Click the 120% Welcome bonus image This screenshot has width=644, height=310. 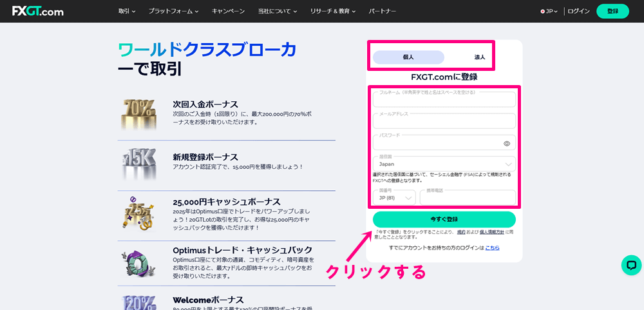(x=138, y=302)
